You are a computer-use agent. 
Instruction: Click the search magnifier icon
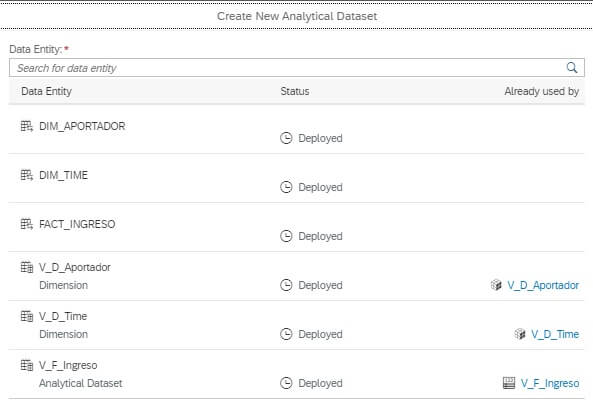[572, 68]
